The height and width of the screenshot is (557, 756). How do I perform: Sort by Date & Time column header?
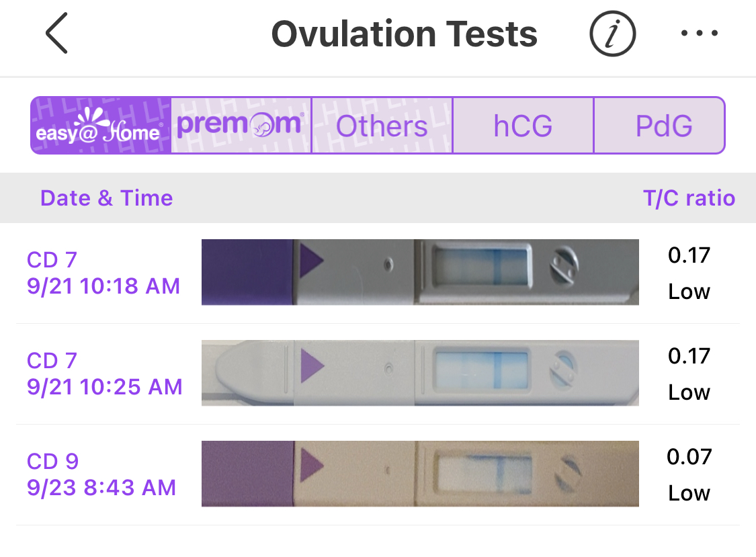point(106,198)
